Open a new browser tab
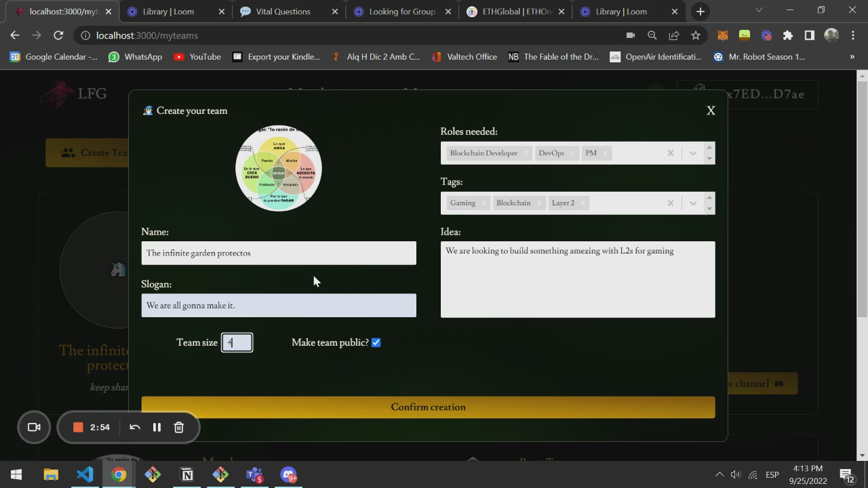868x488 pixels. point(701,12)
